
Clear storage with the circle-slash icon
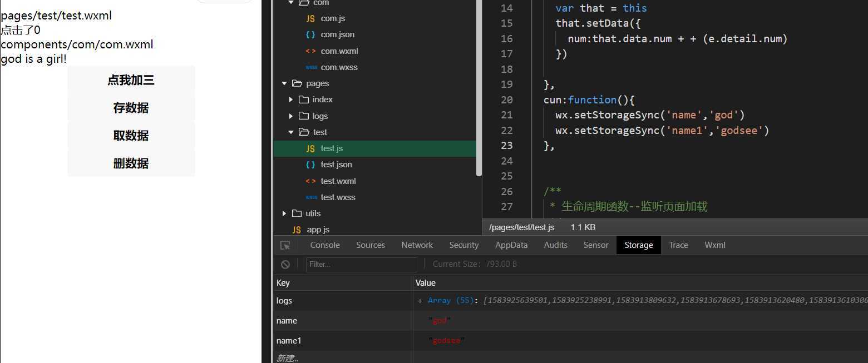pos(285,265)
